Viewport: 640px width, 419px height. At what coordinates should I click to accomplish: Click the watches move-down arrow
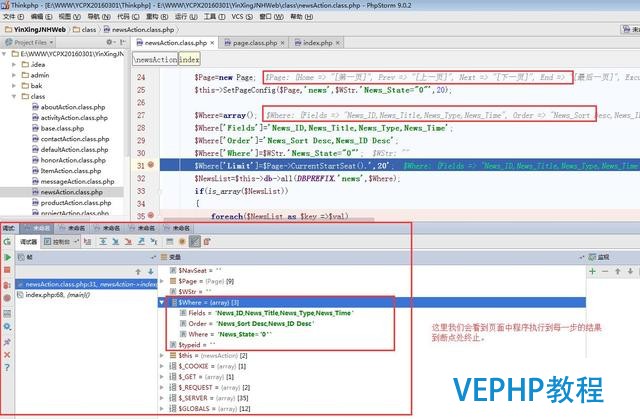click(x=630, y=271)
